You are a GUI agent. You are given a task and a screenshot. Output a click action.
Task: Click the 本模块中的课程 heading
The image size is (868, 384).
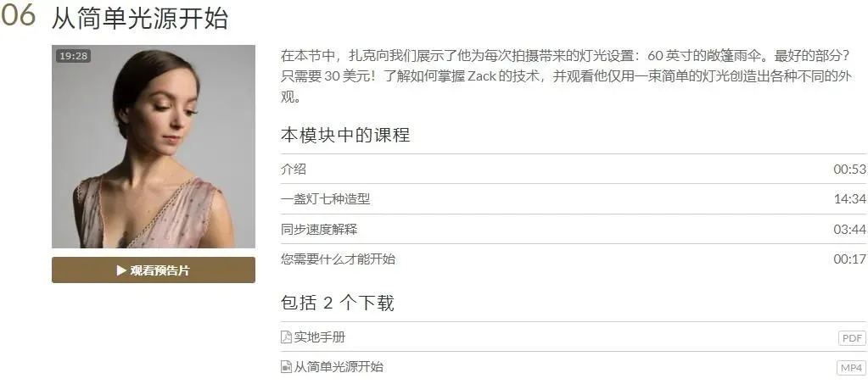(345, 135)
